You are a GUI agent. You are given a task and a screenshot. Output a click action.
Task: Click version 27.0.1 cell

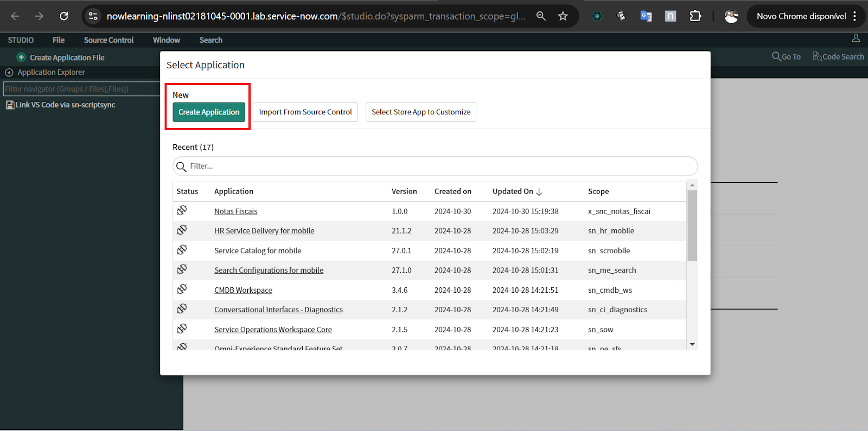(401, 251)
